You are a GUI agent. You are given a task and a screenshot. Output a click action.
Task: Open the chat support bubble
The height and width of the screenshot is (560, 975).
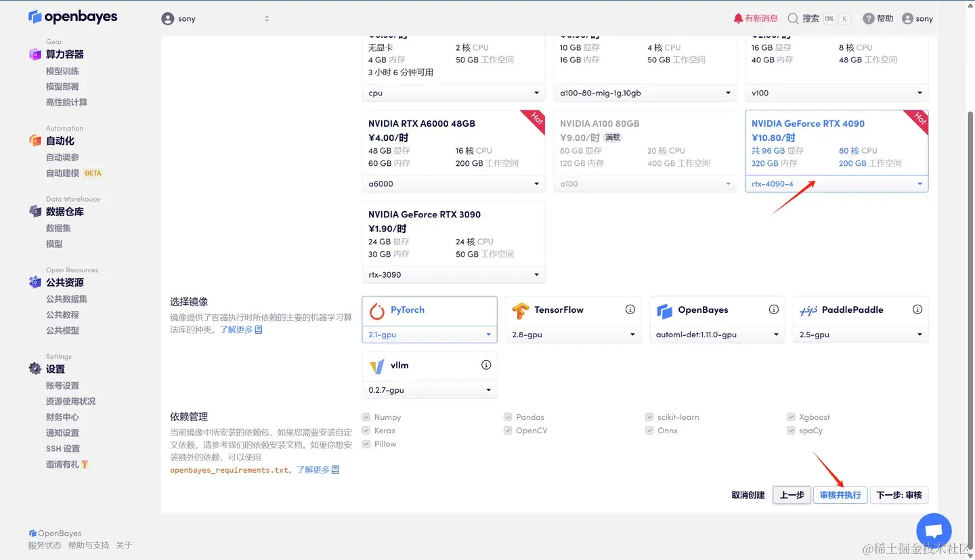click(934, 531)
